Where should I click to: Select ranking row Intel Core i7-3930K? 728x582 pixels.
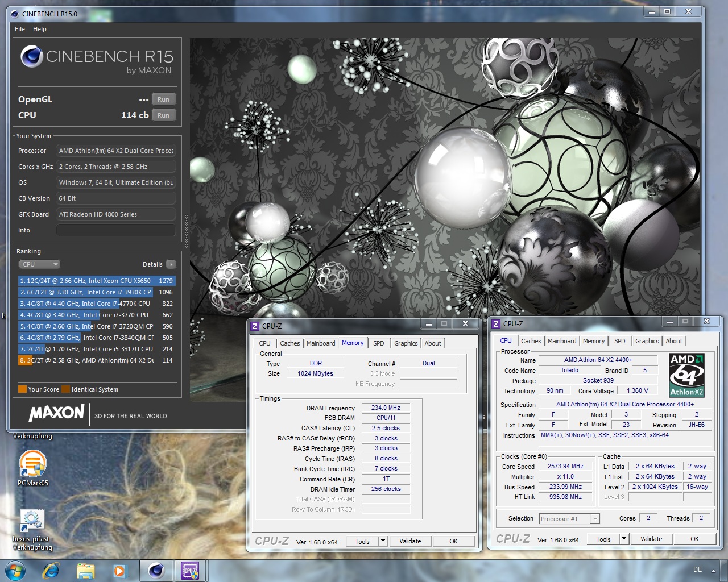(x=97, y=292)
